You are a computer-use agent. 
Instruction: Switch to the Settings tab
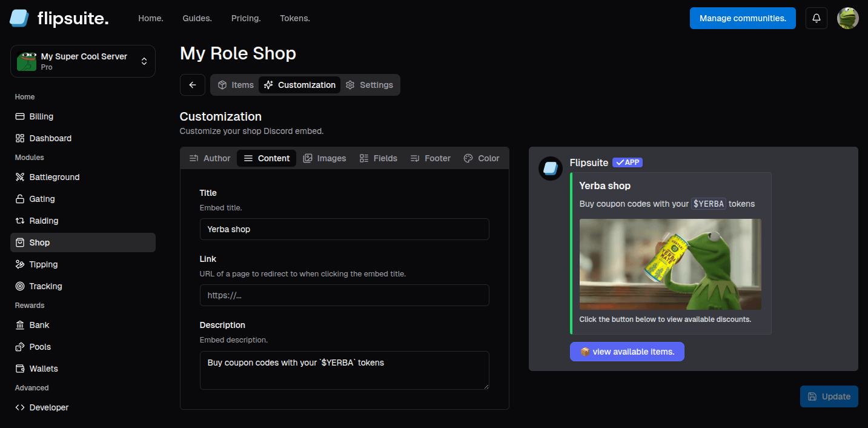click(x=369, y=85)
